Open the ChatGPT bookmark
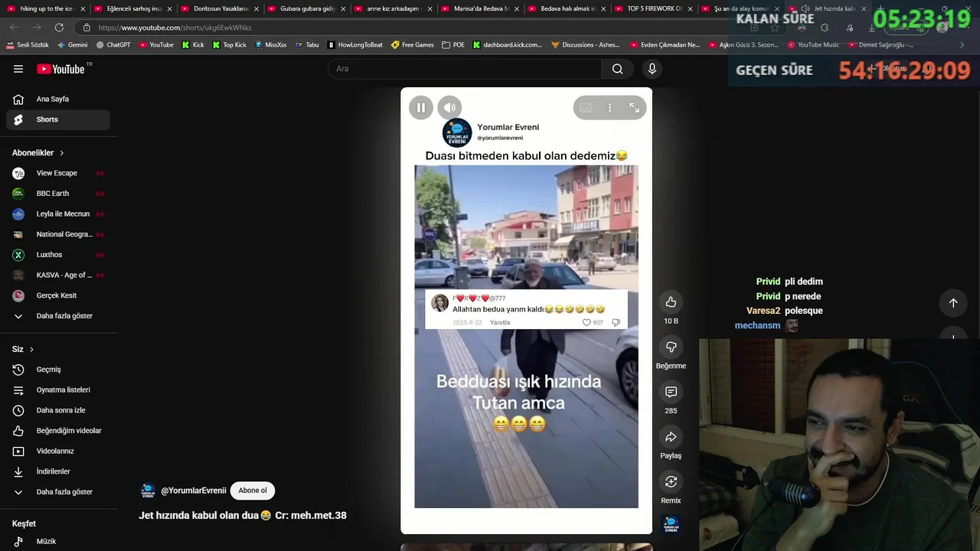Image resolution: width=980 pixels, height=551 pixels. tap(113, 45)
